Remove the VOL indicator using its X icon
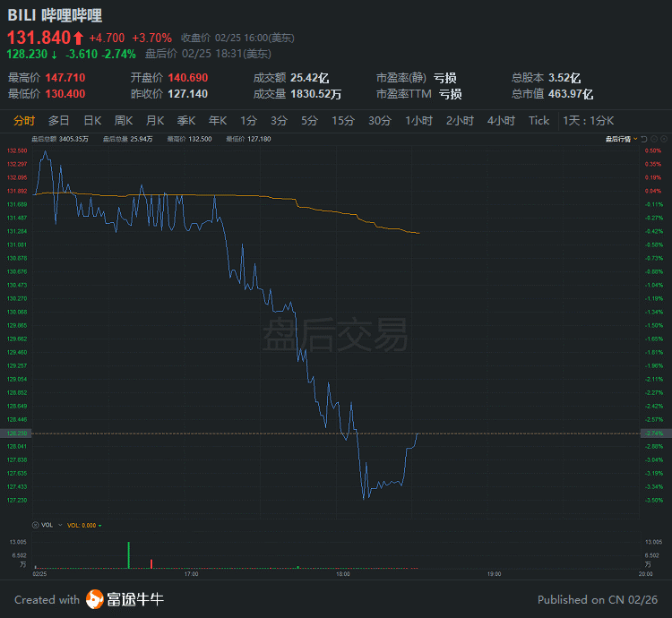672x618 pixels. point(36,525)
